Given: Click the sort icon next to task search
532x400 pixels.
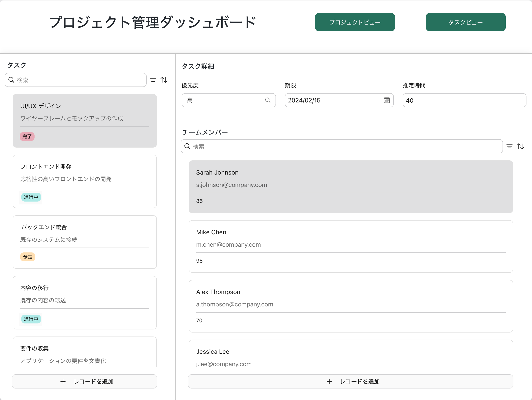Looking at the screenshot, I should 164,80.
